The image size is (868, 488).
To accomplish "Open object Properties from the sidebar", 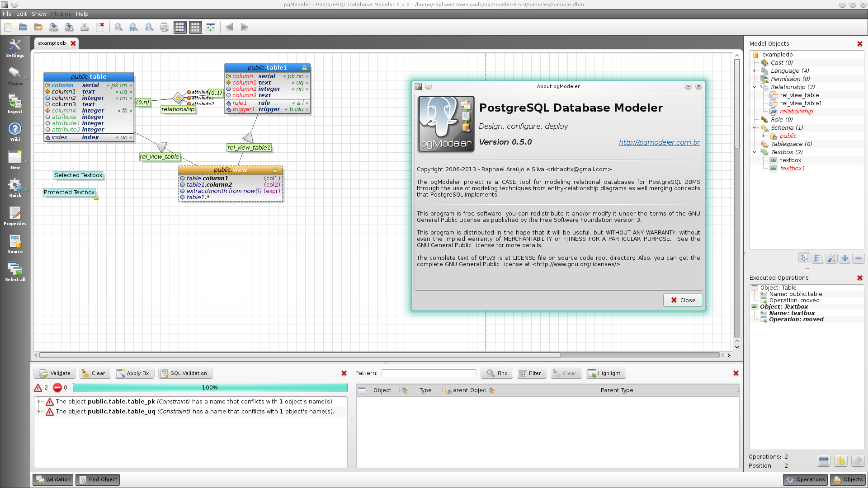I will tap(15, 216).
